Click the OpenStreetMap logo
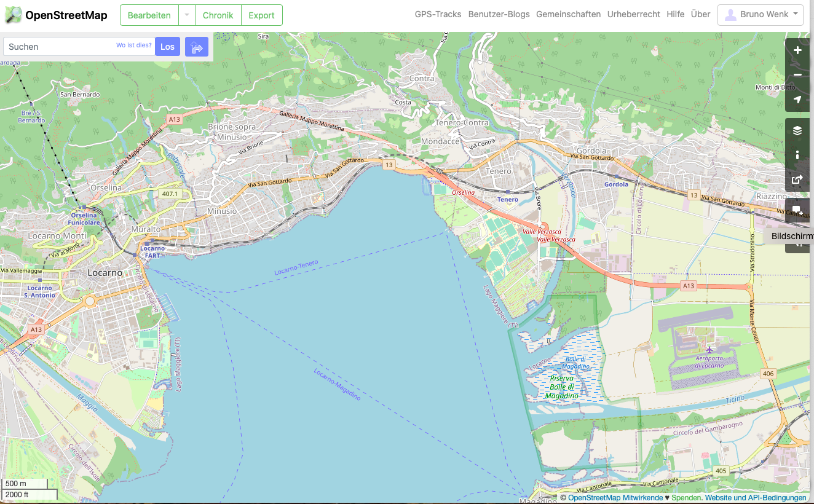Viewport: 814px width, 504px height. coord(56,15)
